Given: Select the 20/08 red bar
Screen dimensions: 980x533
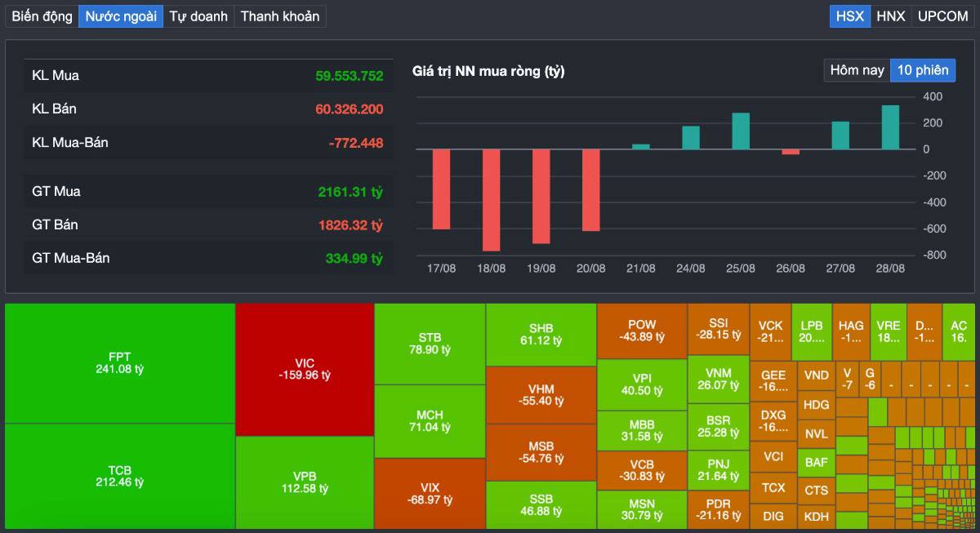Looking at the screenshot, I should coord(591,190).
